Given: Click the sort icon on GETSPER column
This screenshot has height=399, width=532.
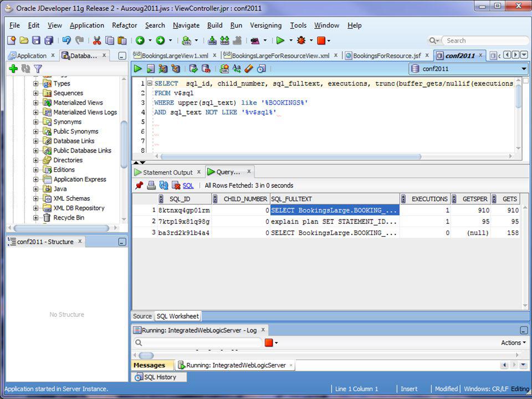Looking at the screenshot, I should tap(454, 199).
